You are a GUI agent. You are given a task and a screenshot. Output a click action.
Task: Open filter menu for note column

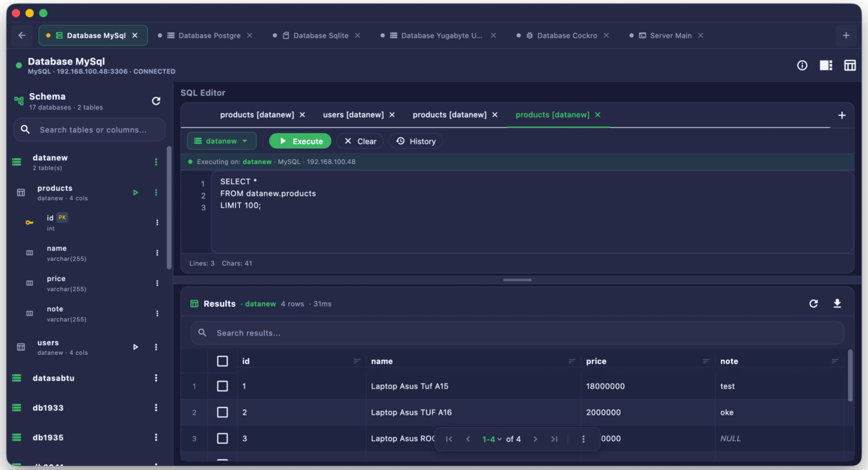point(834,361)
